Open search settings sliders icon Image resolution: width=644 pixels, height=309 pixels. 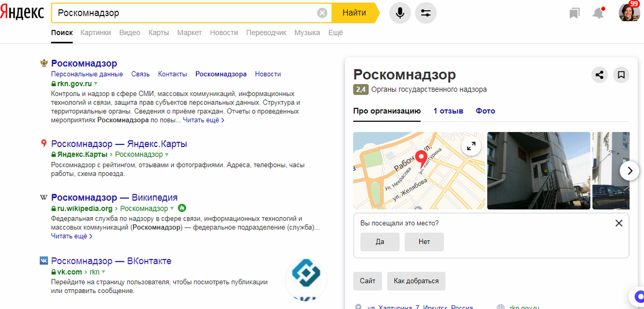426,13
